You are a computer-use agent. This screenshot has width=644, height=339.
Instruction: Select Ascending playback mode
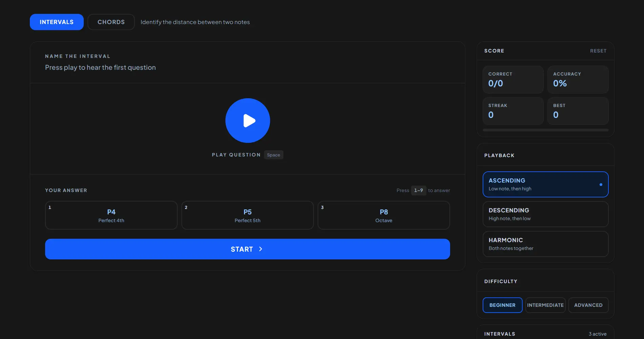pyautogui.click(x=545, y=185)
